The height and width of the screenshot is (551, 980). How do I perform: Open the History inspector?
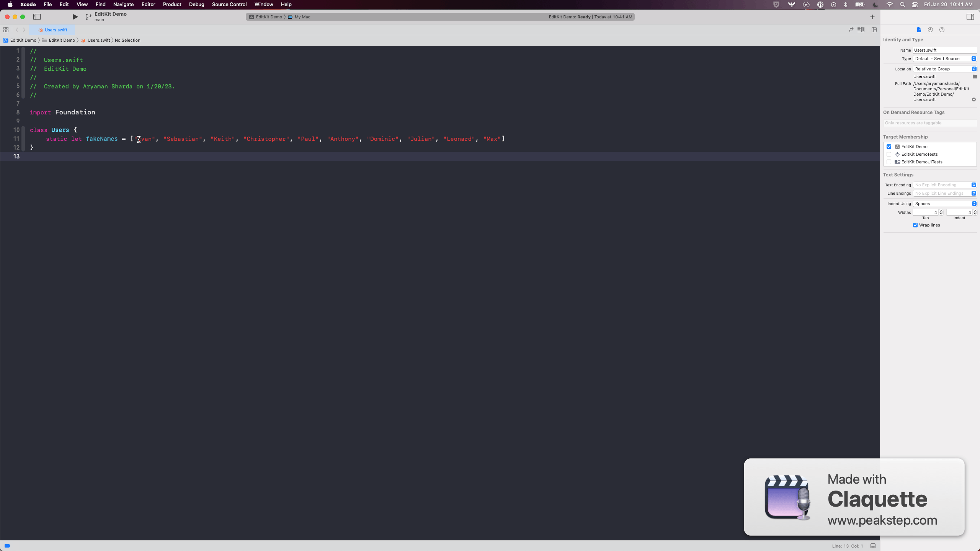(x=930, y=29)
